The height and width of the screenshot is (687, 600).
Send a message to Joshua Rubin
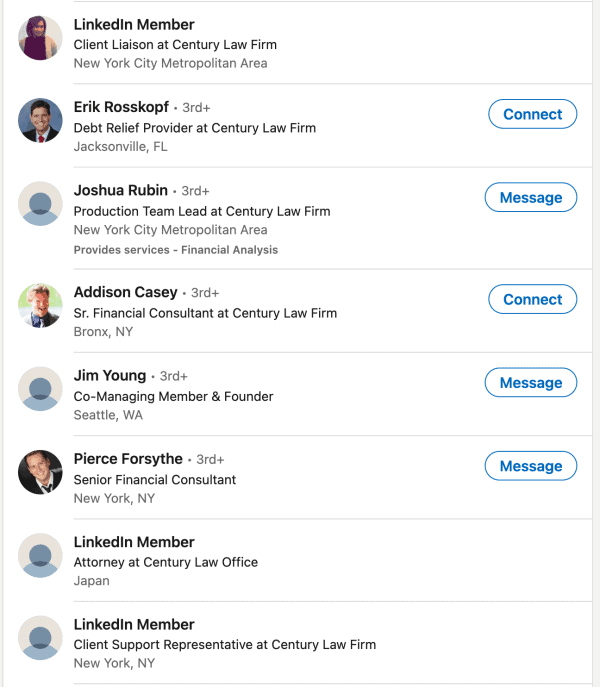(x=530, y=197)
